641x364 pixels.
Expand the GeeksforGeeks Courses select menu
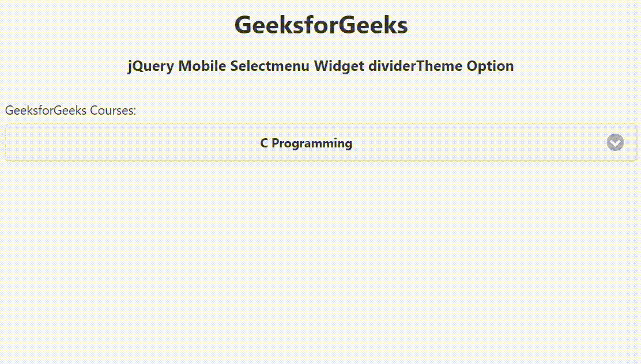(x=320, y=143)
